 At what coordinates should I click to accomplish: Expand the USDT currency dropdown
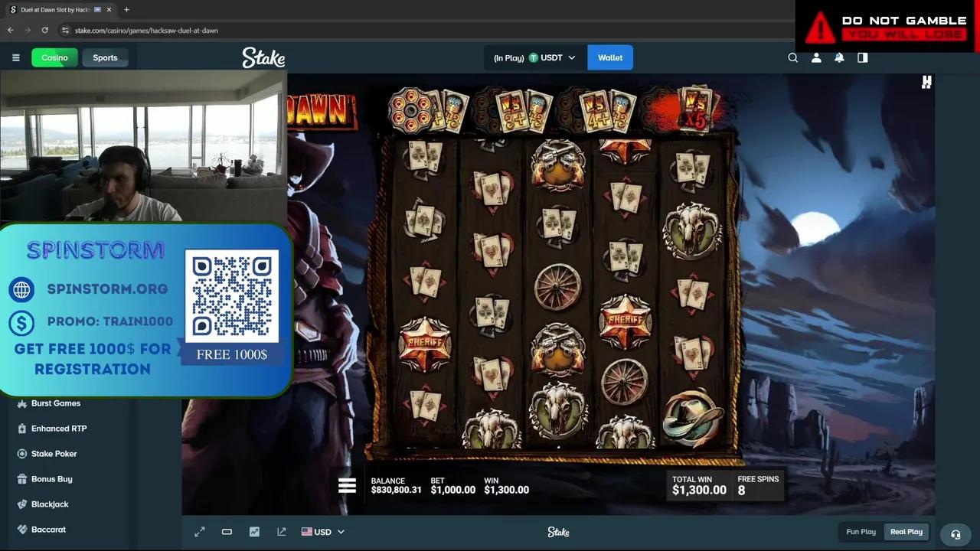click(x=571, y=57)
